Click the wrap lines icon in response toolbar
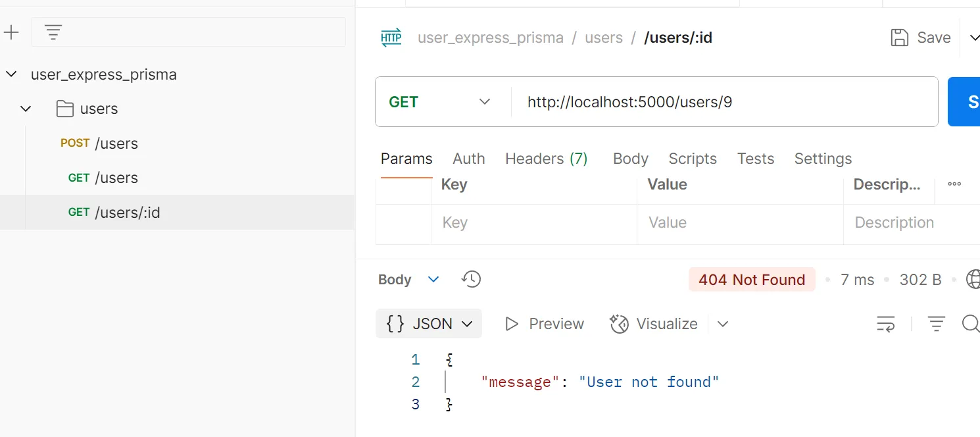 [x=885, y=323]
